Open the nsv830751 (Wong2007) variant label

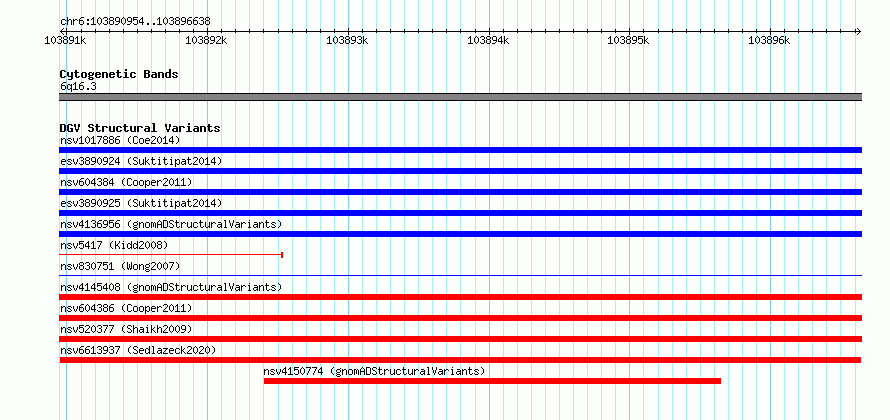120,266
